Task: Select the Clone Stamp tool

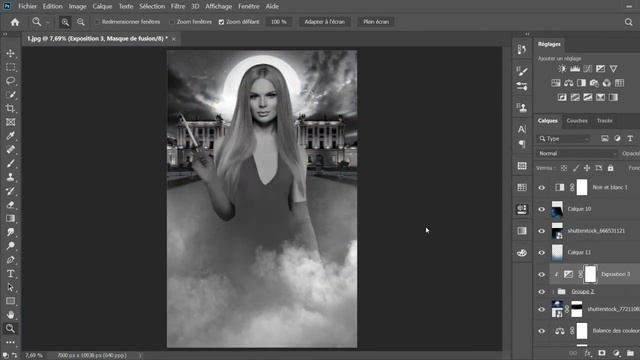Action: (x=11, y=177)
